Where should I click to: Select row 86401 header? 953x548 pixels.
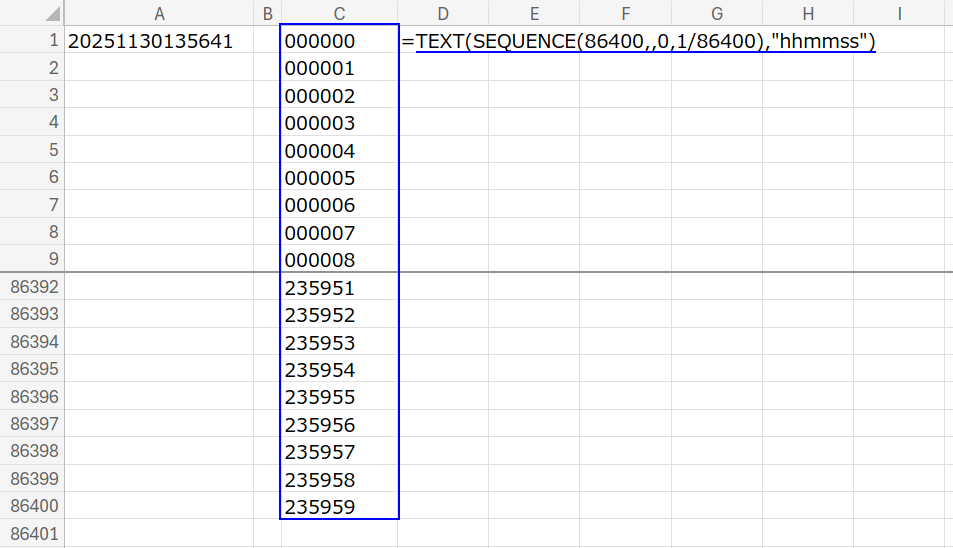pos(32,534)
